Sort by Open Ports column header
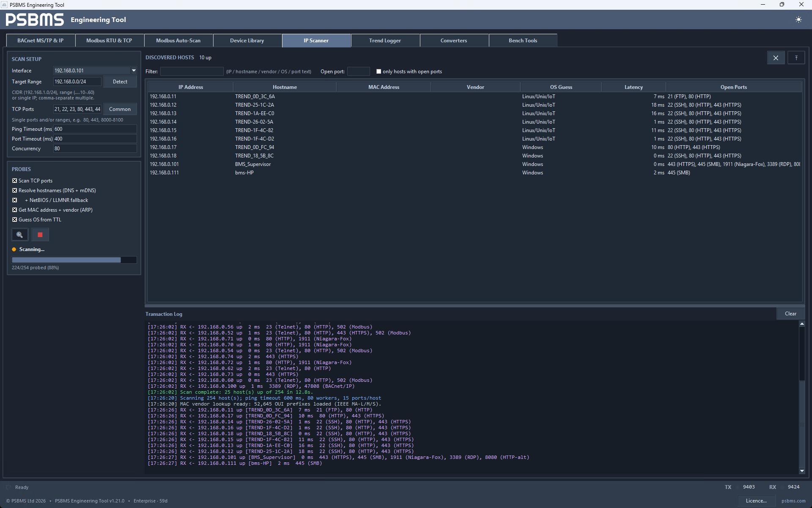 734,87
